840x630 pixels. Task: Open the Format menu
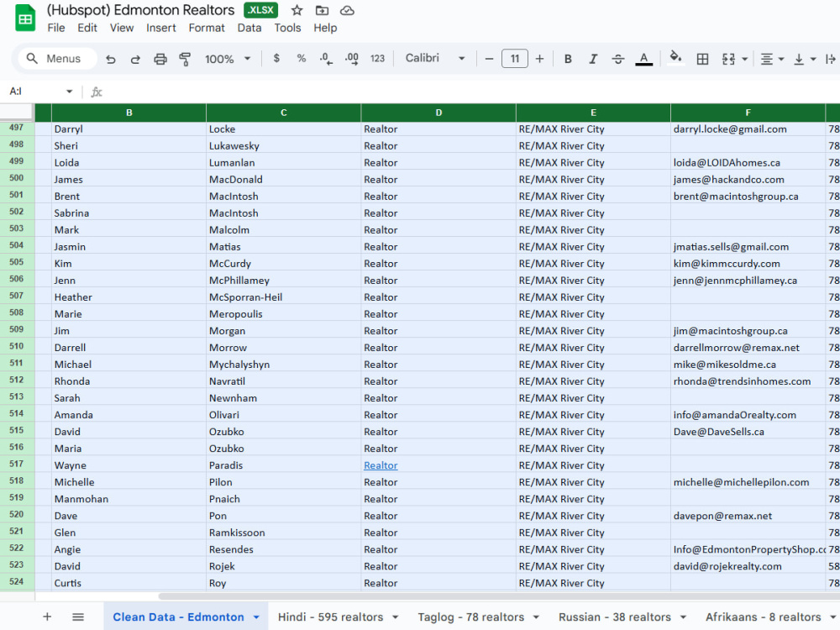[207, 28]
